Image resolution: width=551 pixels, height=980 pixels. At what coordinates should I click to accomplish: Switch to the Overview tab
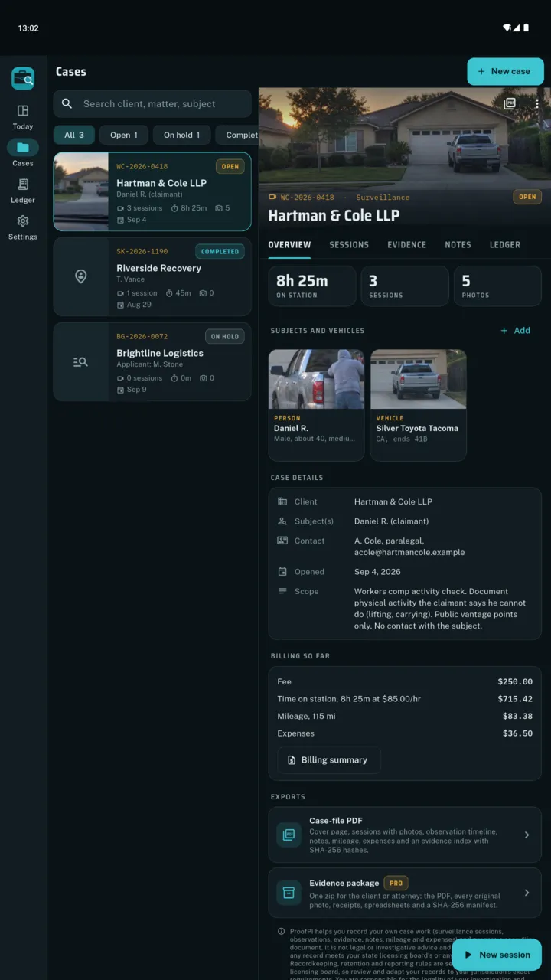[289, 245]
